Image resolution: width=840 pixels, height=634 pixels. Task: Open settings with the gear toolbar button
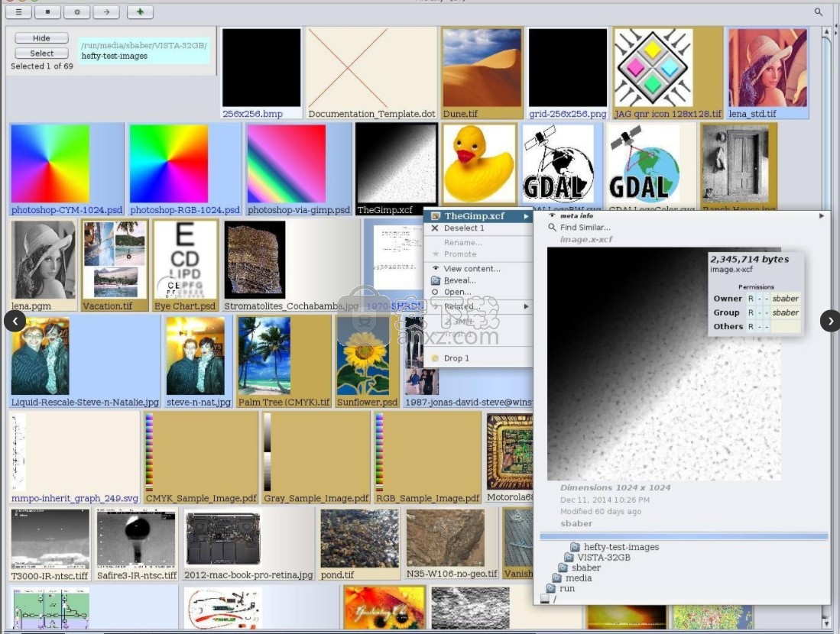[76, 11]
